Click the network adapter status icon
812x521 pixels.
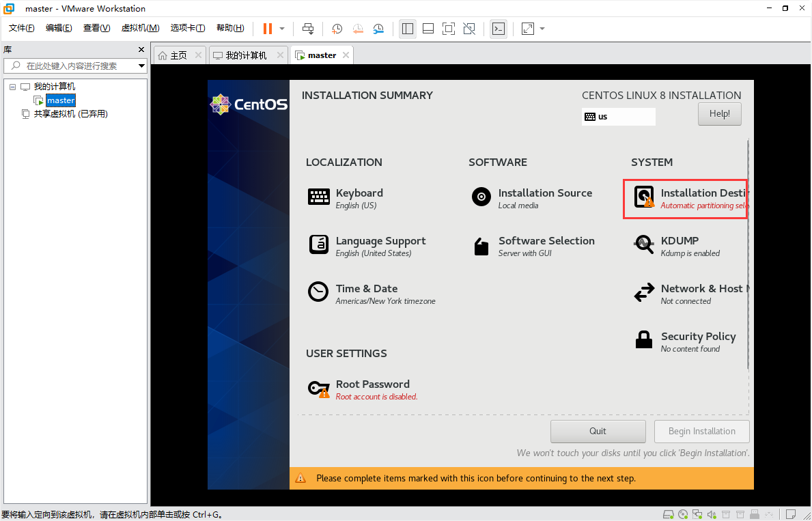point(697,515)
